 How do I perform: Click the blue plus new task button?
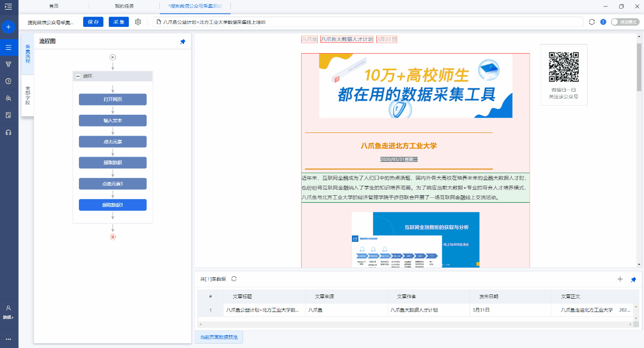[x=8, y=27]
